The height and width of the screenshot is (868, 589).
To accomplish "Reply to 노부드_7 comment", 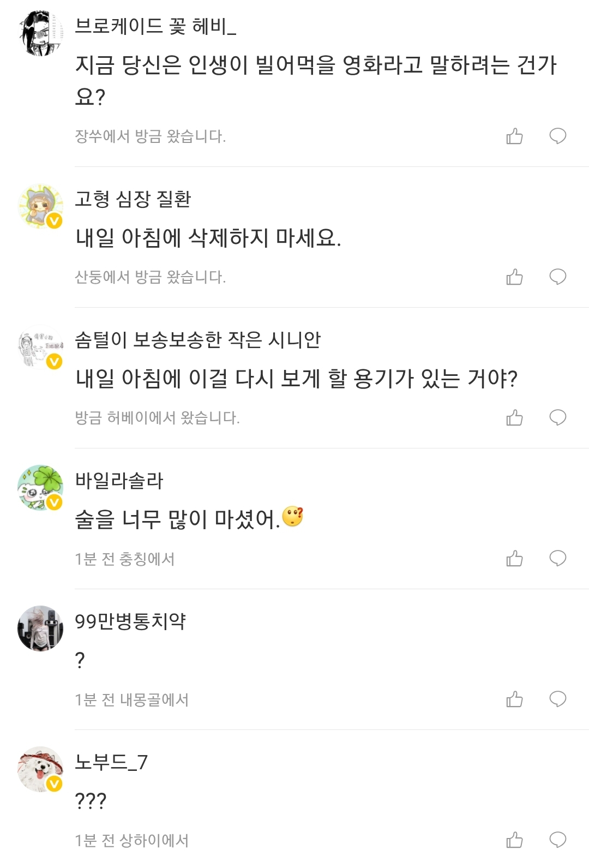I will (x=557, y=840).
